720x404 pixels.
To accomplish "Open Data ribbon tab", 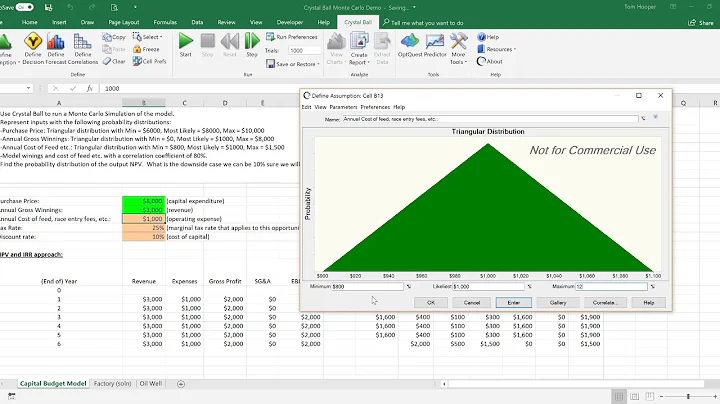I will 197,22.
